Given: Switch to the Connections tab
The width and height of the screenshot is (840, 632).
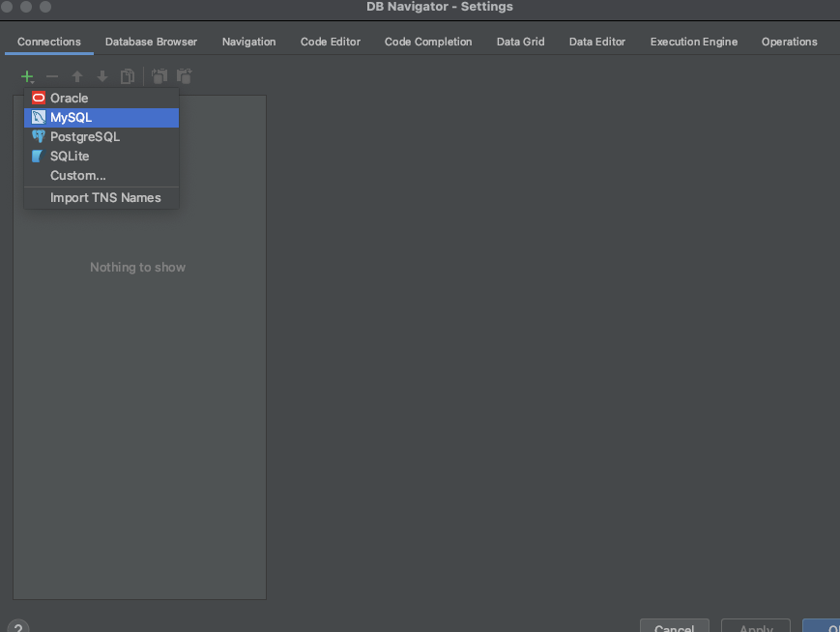Looking at the screenshot, I should coord(48,42).
